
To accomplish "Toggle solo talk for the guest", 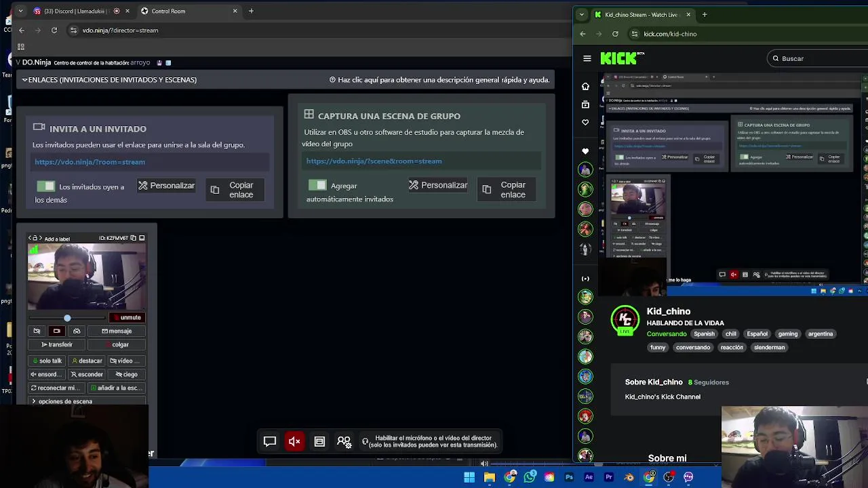I will pyautogui.click(x=47, y=361).
